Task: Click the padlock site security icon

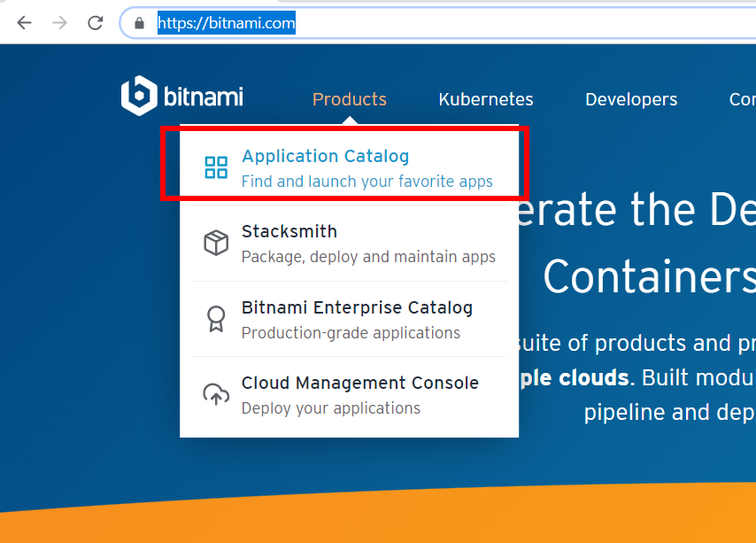Action: [x=139, y=23]
